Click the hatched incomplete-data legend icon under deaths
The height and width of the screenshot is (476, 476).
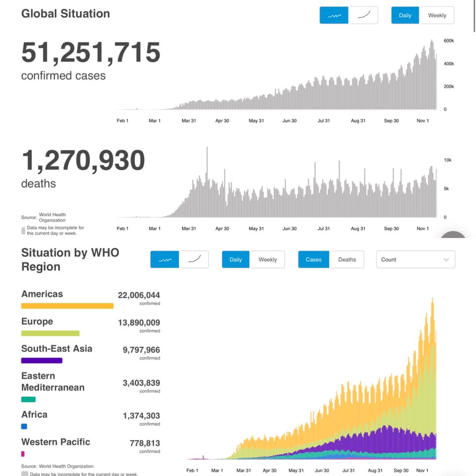point(23,231)
